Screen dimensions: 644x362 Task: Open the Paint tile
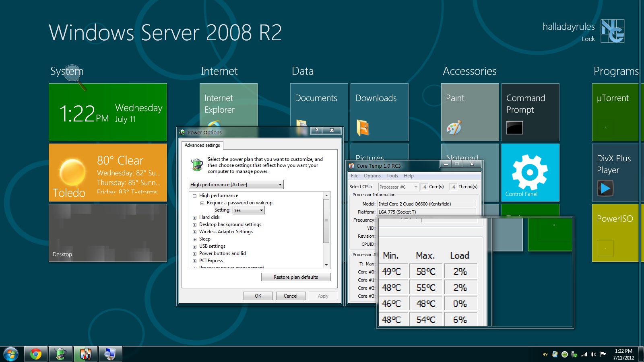(x=470, y=112)
